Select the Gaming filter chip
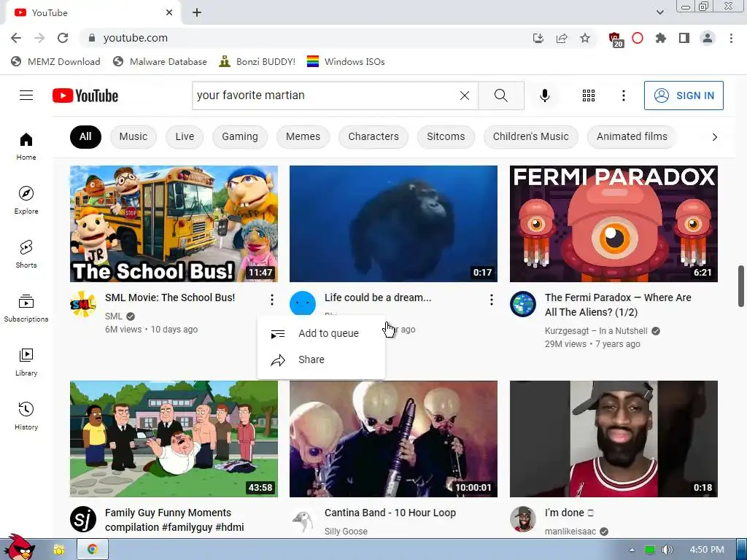Screen dimensions: 747x560 pos(239,136)
